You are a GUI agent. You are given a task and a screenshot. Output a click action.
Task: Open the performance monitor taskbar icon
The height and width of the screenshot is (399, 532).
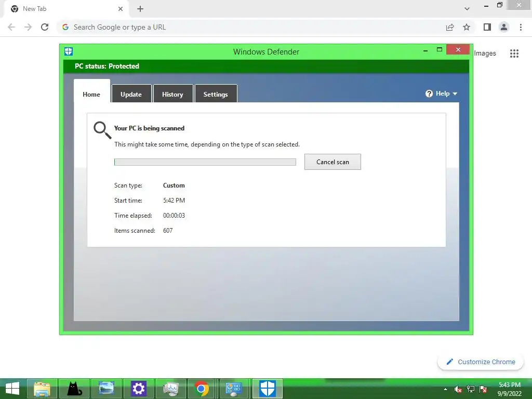tap(170, 389)
